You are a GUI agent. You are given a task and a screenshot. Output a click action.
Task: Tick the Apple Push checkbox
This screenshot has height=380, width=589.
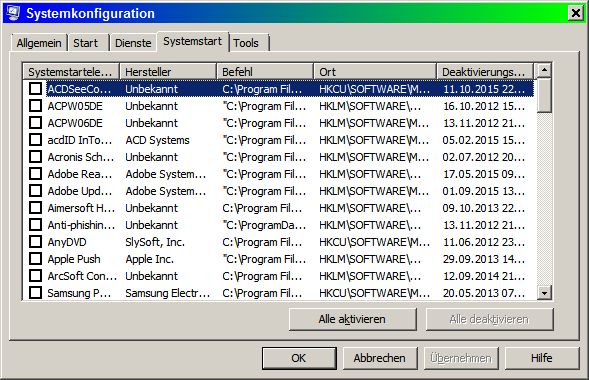pos(36,259)
